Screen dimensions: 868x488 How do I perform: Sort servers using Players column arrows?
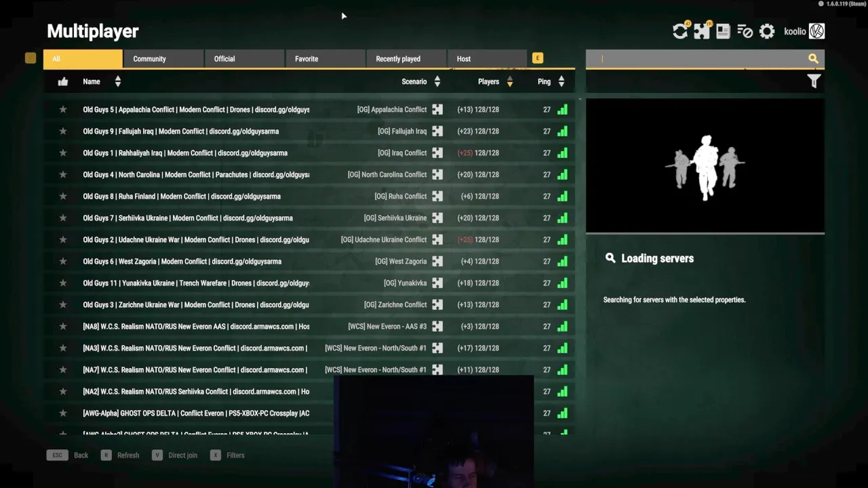click(x=510, y=81)
